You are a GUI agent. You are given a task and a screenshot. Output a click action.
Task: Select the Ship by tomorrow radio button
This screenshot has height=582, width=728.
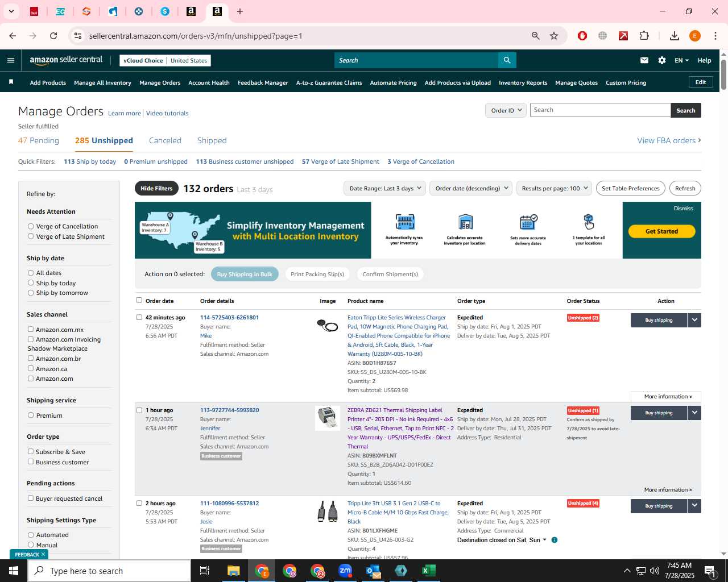(x=31, y=293)
